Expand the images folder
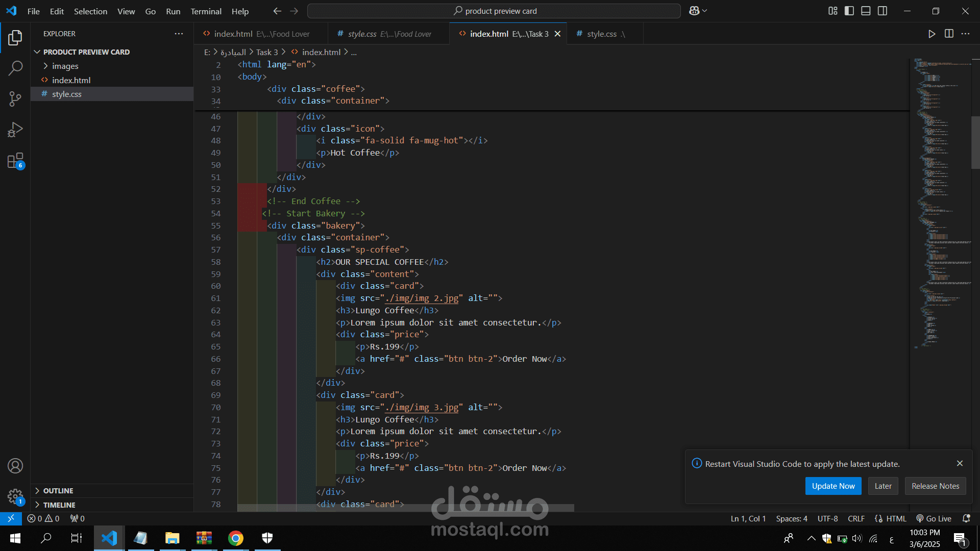The height and width of the screenshot is (551, 980). [x=65, y=66]
